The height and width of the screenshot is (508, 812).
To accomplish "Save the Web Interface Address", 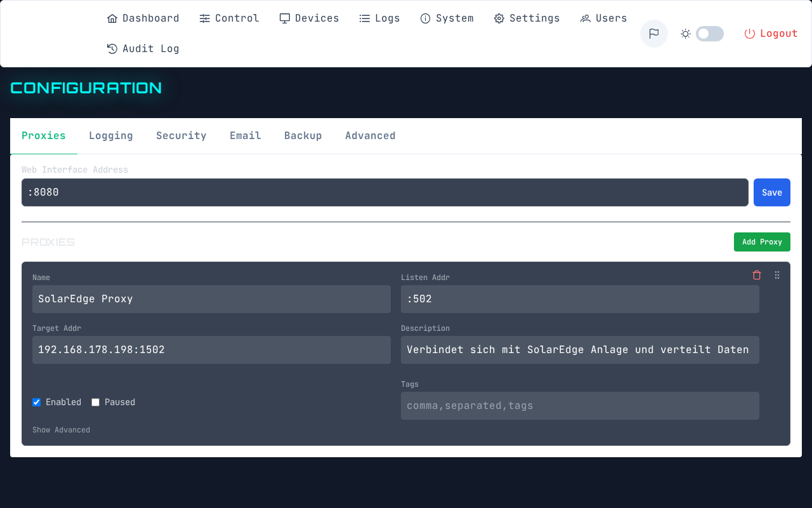I will click(x=771, y=192).
